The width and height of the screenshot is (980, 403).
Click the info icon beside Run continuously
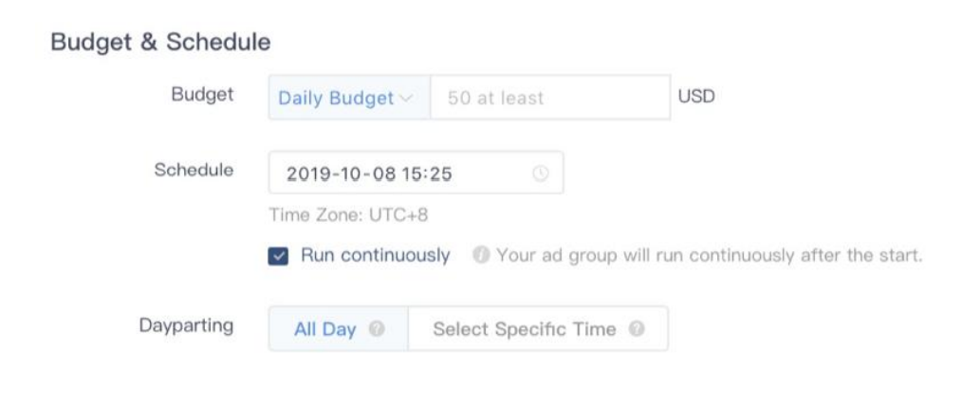(481, 256)
